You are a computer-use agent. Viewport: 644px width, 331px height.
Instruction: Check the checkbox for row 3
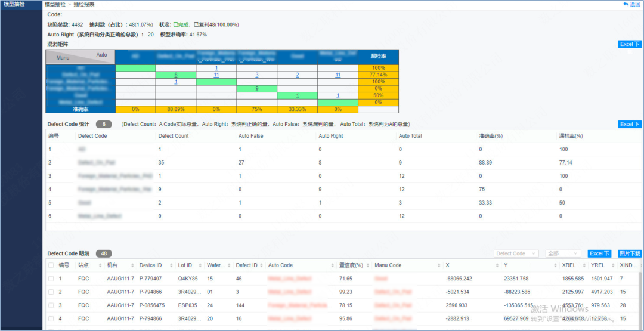[51, 305]
